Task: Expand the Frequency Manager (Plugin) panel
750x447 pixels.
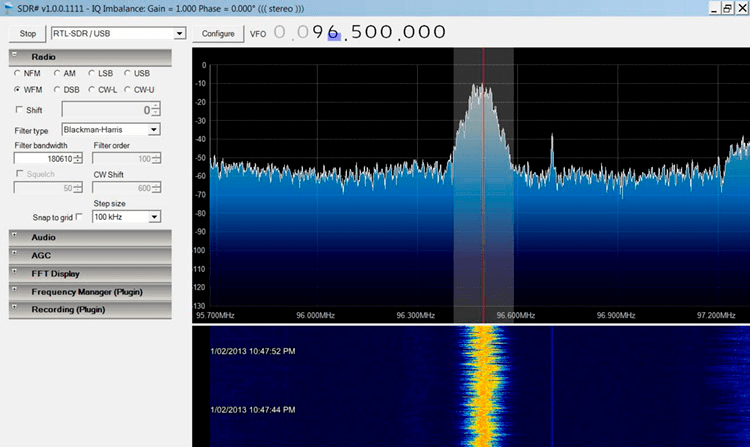Action: pyautogui.click(x=14, y=289)
